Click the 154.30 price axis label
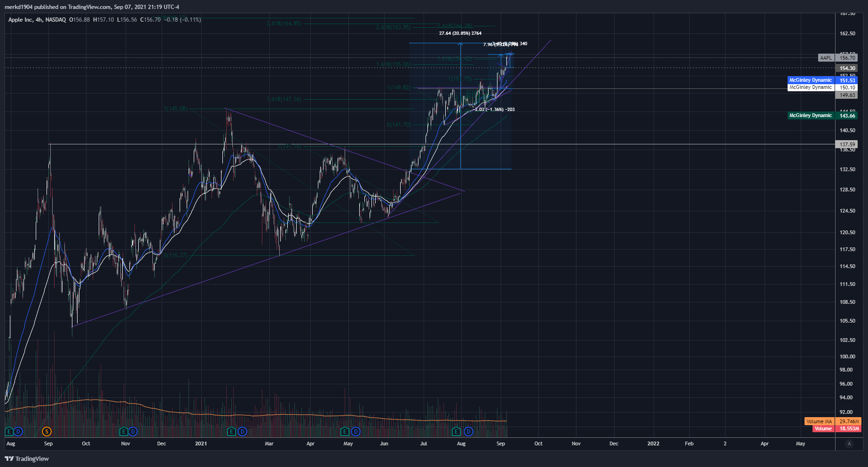This screenshot has width=868, height=467. coord(847,68)
